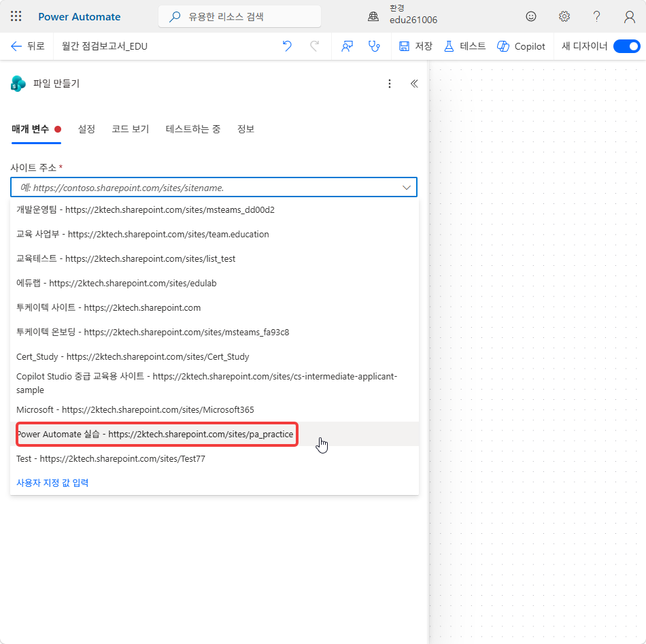Open the feedback comments icon
This screenshot has width=646, height=644.
[x=347, y=46]
